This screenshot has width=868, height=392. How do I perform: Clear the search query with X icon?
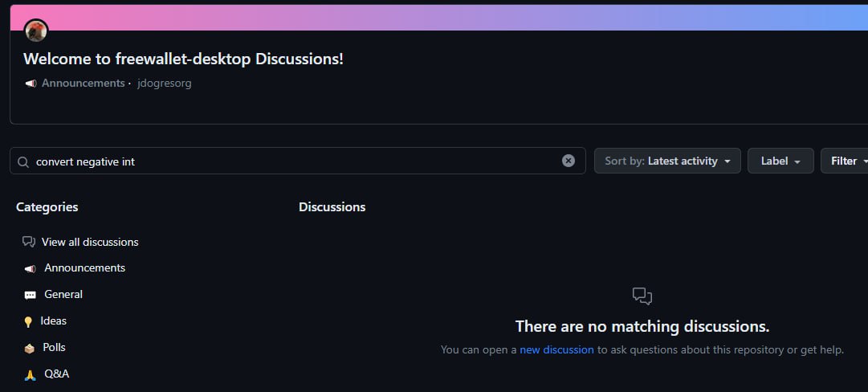pos(568,161)
